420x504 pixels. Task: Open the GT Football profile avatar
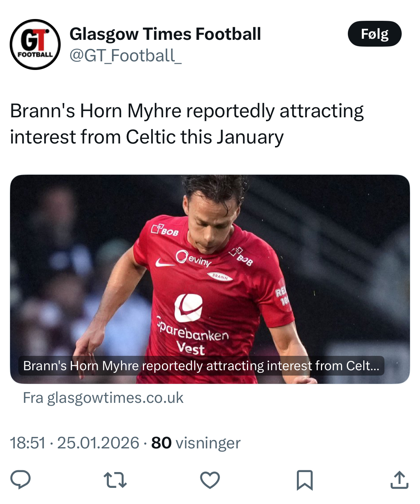(35, 44)
